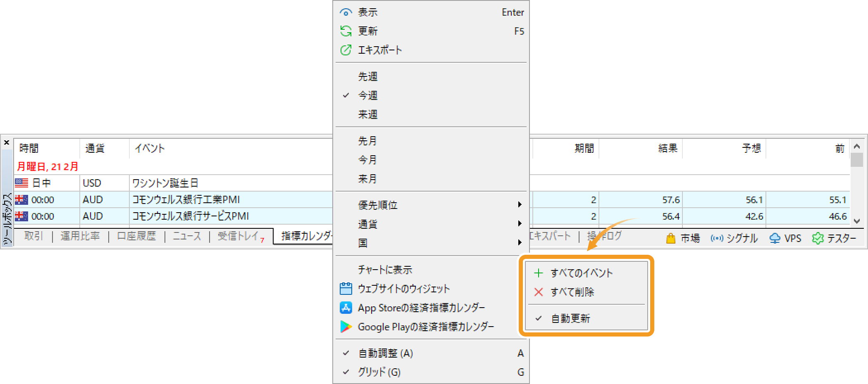This screenshot has height=384, width=868.
Task: Choose 更新 F5 menu entry
Action: [x=431, y=31]
